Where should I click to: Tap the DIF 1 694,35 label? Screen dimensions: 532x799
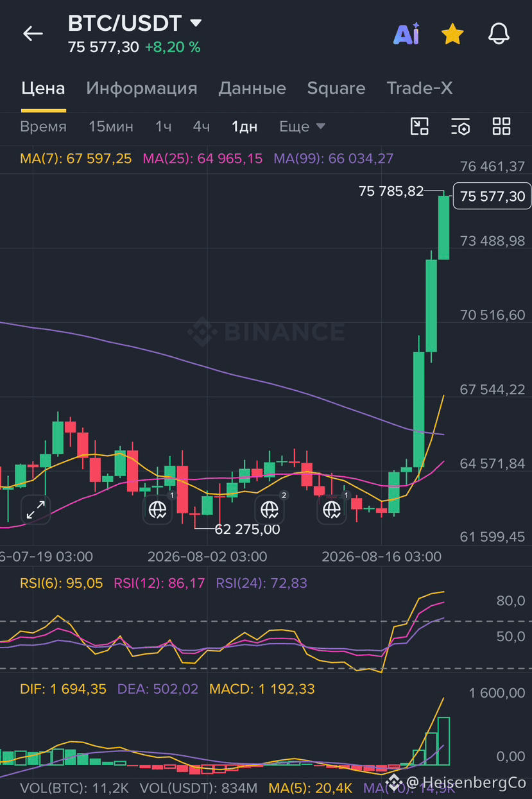tap(64, 689)
